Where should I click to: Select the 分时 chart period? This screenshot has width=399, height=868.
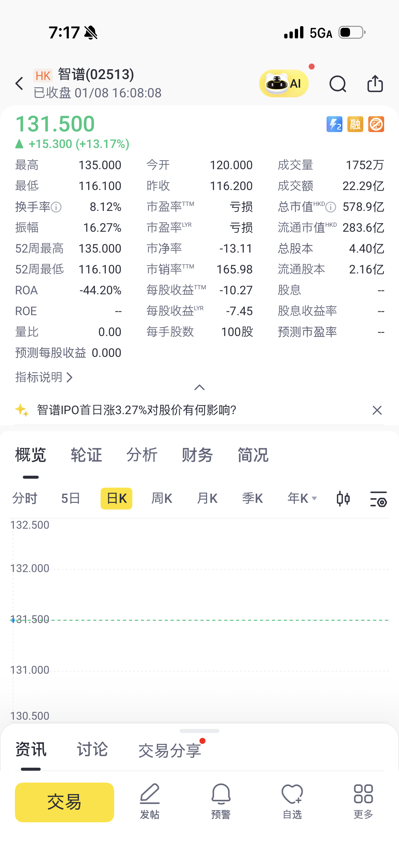(x=24, y=498)
